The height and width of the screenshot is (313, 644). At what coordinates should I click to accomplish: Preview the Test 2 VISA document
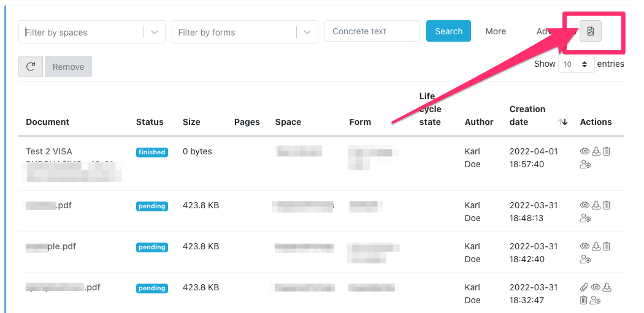[585, 151]
